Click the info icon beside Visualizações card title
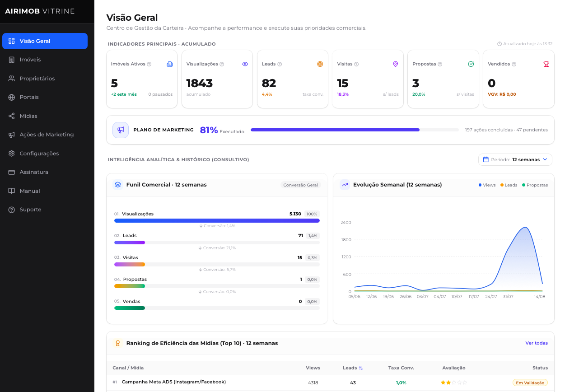The width and height of the screenshot is (565, 392). [x=222, y=64]
